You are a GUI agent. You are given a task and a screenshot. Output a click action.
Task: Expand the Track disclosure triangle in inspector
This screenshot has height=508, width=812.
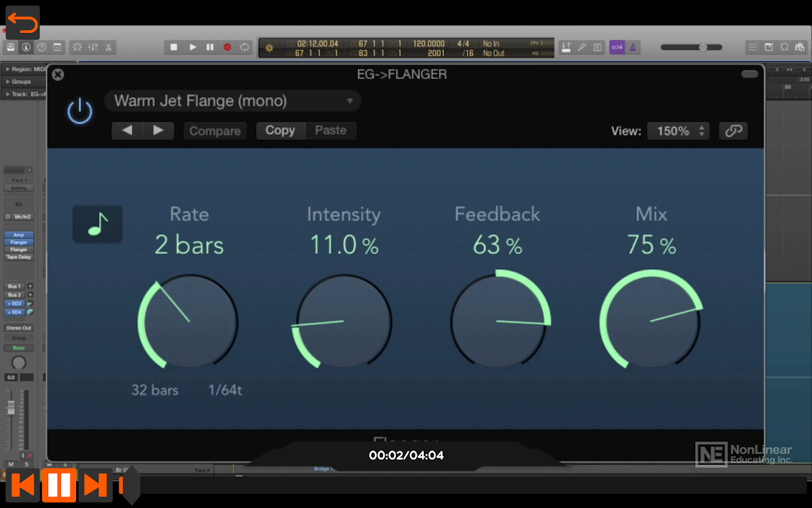(x=8, y=94)
